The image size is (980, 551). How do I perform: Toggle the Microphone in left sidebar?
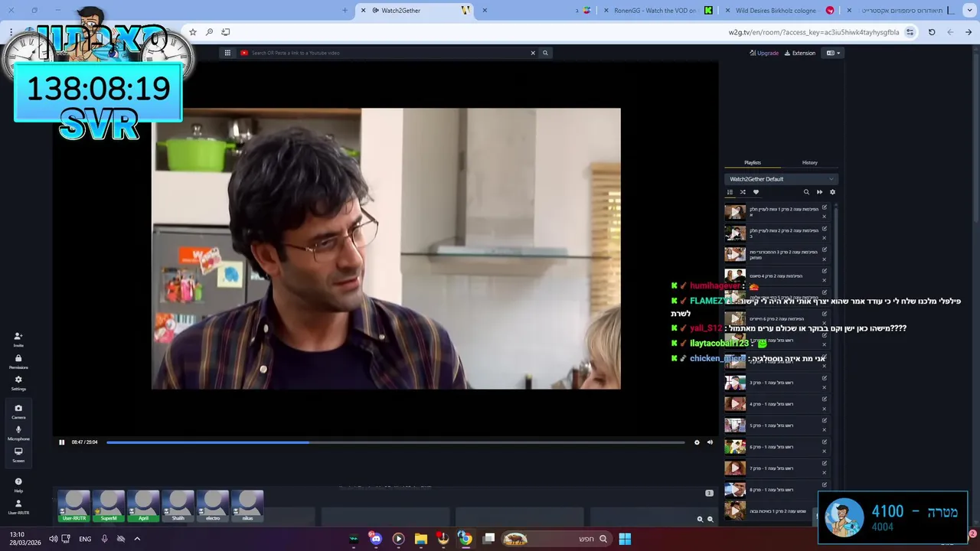(x=18, y=432)
